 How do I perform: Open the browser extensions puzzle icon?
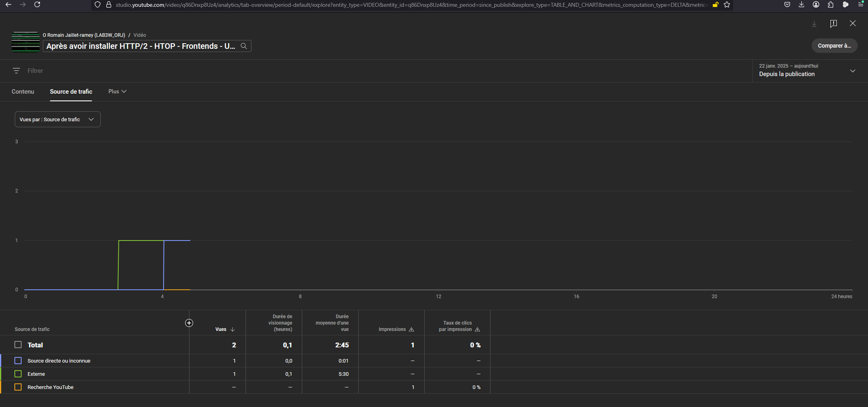coord(831,4)
